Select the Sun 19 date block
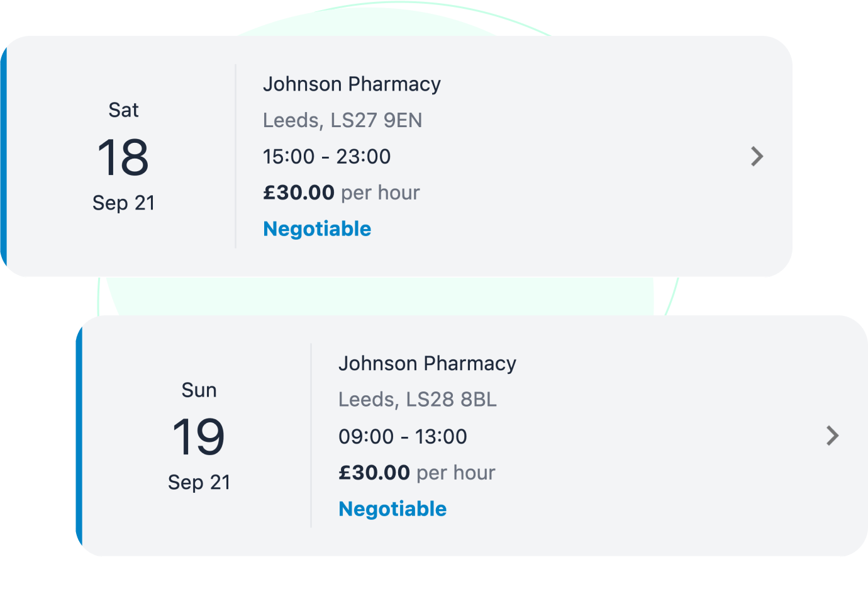 (x=199, y=436)
